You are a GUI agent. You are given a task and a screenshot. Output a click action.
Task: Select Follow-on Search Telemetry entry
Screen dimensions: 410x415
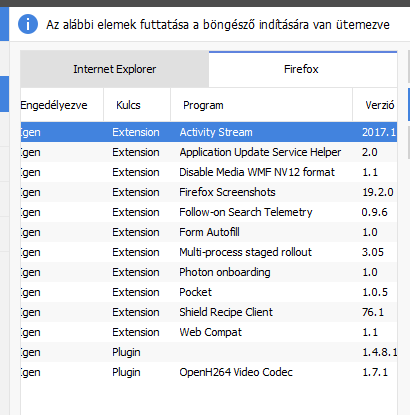pyautogui.click(x=209, y=212)
